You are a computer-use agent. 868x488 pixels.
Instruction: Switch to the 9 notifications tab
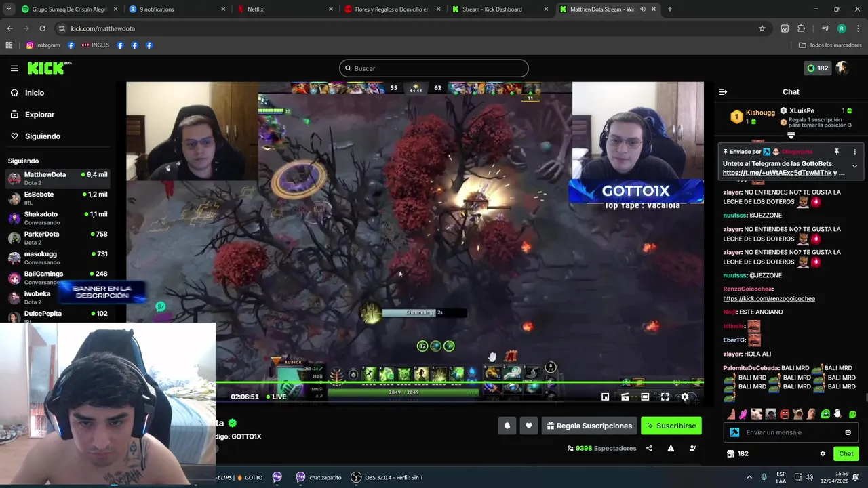(177, 9)
